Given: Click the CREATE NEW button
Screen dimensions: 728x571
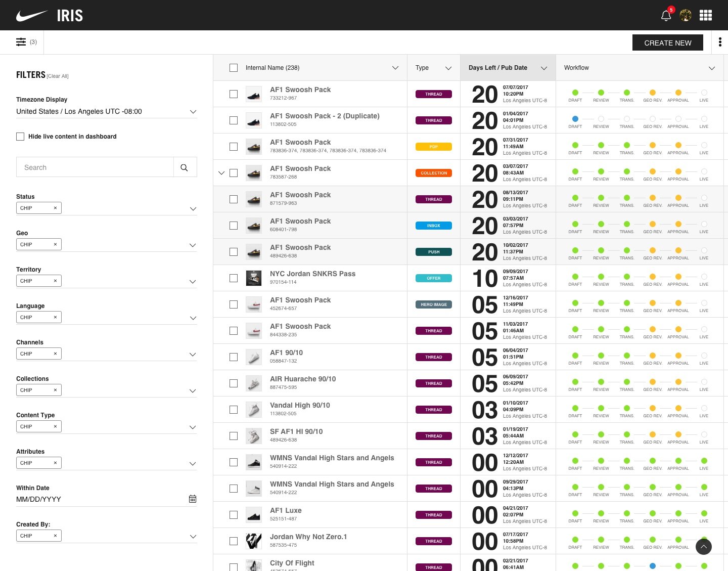Looking at the screenshot, I should [x=668, y=42].
